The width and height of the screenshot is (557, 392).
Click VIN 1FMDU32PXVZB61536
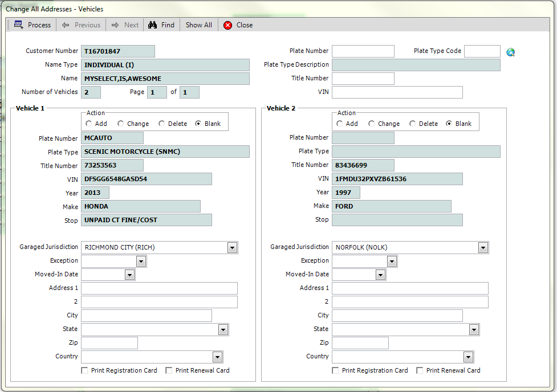[x=397, y=179]
